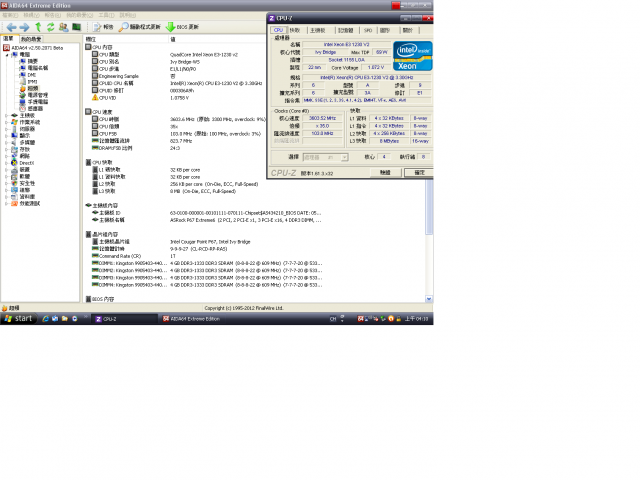
Task: Click the scrollbar down arrow in details pane
Action: click(x=429, y=299)
